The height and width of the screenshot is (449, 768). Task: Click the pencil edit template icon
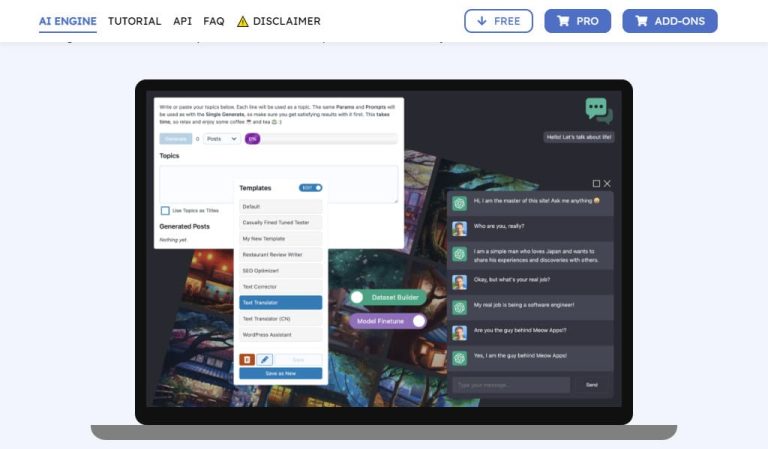coord(264,360)
